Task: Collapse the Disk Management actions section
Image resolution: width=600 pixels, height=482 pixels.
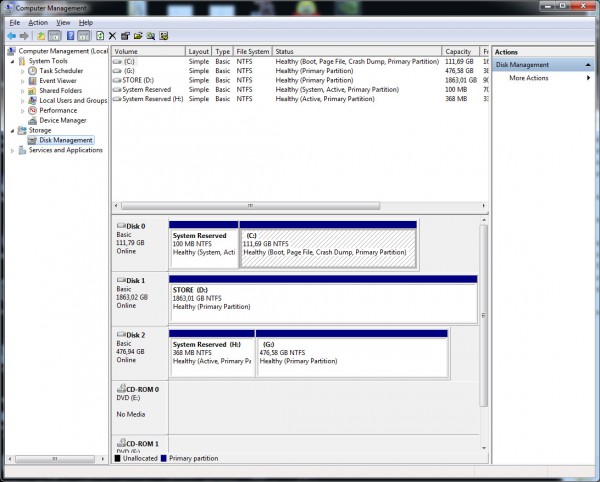Action: coord(588,65)
